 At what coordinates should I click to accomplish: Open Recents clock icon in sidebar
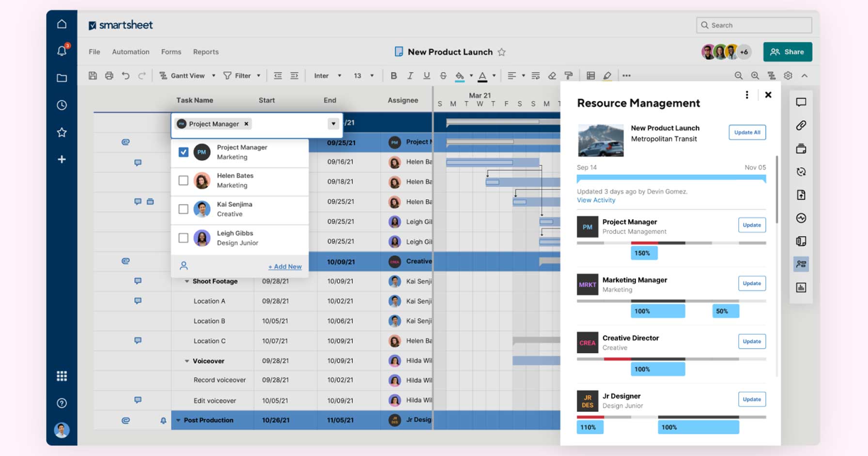[x=62, y=105]
